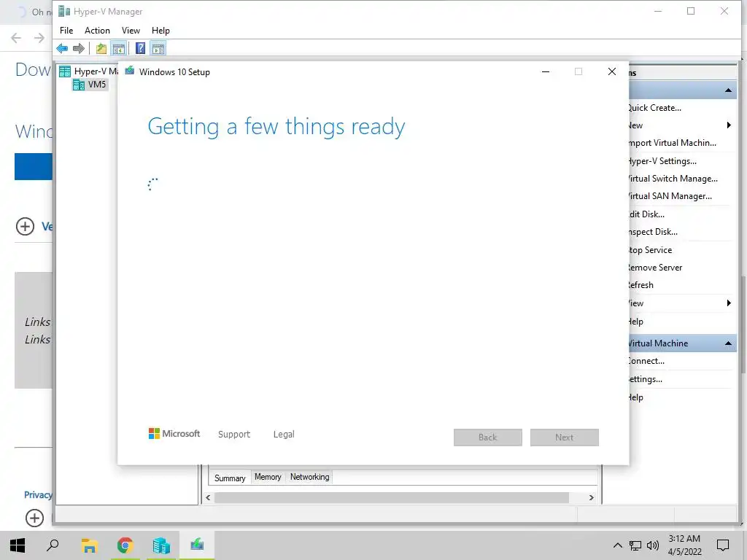The image size is (747, 560).
Task: Click Inspect Disk action
Action: coord(653,232)
